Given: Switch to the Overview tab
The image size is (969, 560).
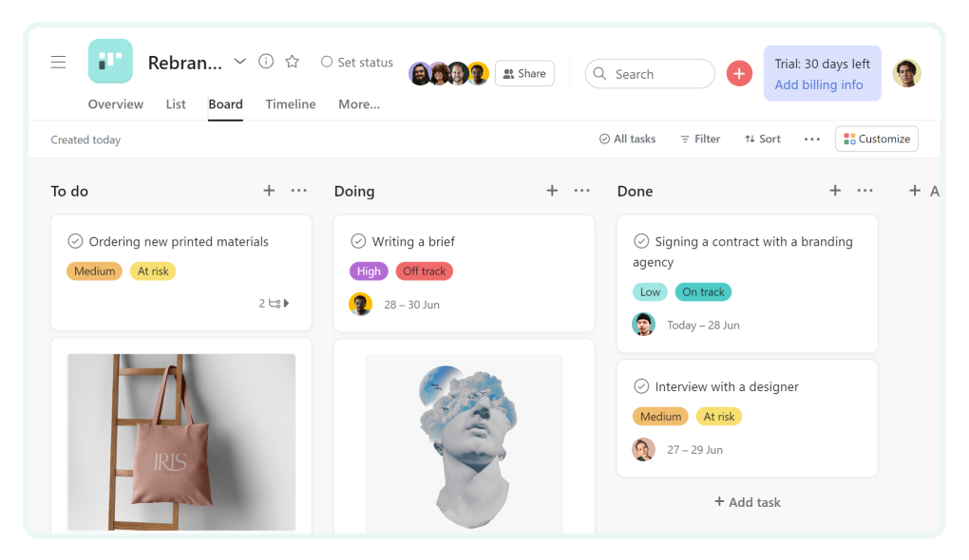Looking at the screenshot, I should coord(116,104).
